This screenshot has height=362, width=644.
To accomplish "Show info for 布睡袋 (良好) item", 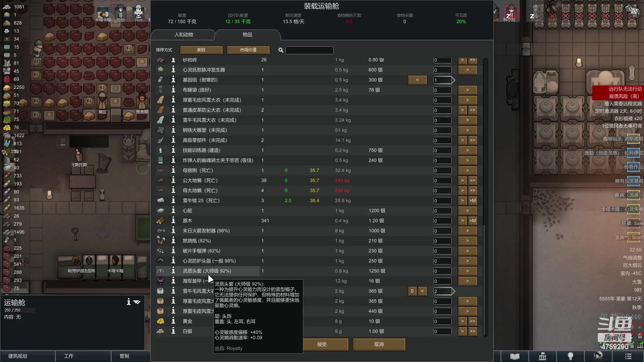I will [x=173, y=90].
